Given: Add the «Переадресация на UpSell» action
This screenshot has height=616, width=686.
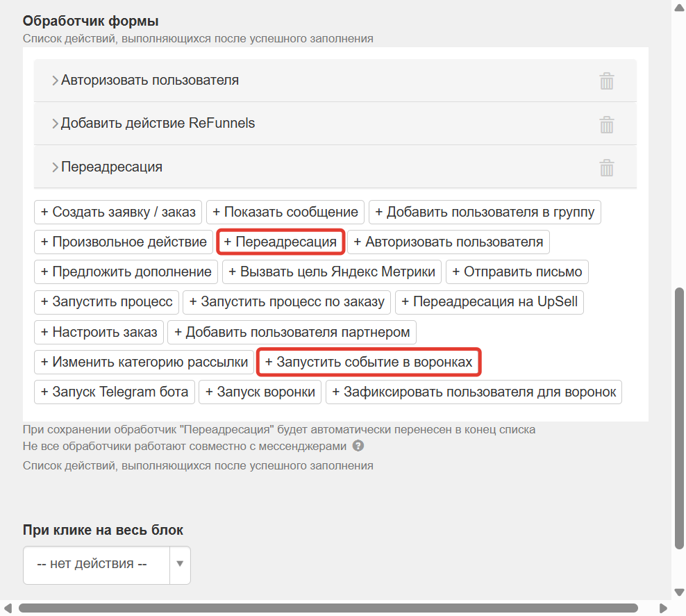Looking at the screenshot, I should [489, 302].
